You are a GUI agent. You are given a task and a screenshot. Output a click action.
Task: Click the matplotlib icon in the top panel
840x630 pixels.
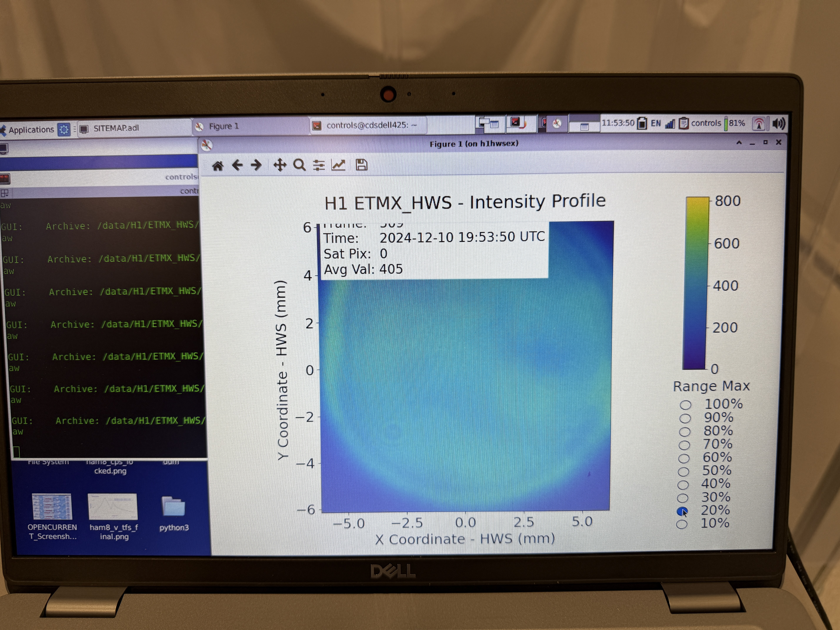point(557,123)
